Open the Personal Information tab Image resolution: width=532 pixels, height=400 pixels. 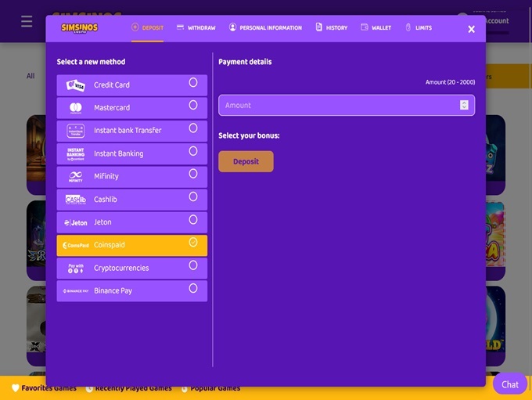265,27
